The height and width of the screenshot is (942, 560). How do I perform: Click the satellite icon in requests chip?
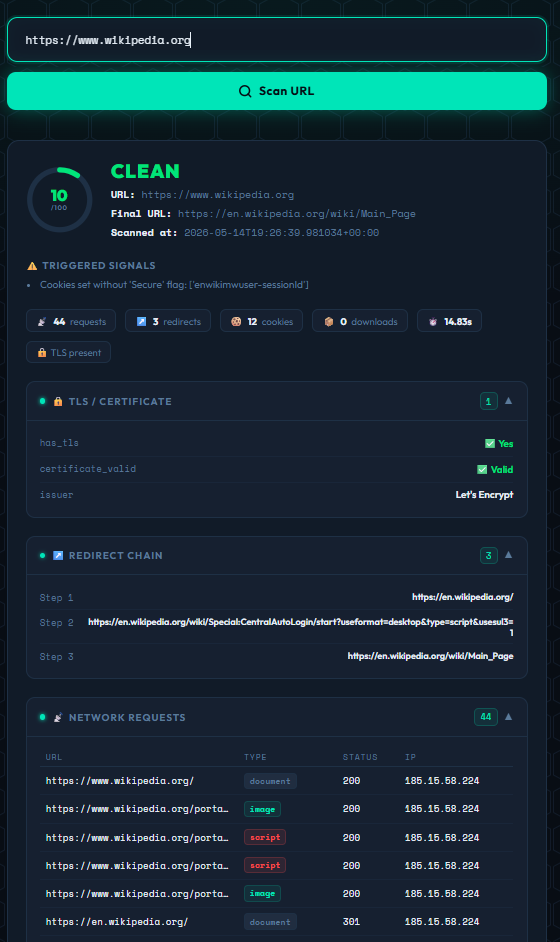tap(42, 321)
